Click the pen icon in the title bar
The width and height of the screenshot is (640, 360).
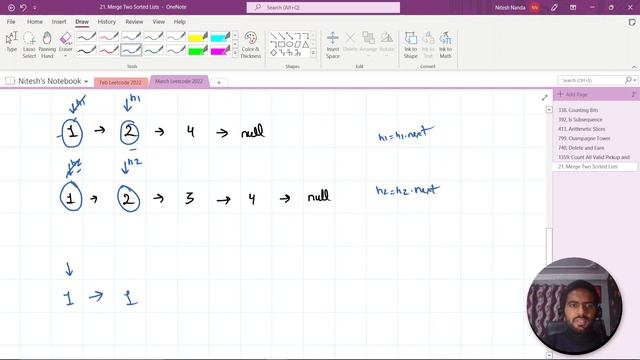coord(554,7)
